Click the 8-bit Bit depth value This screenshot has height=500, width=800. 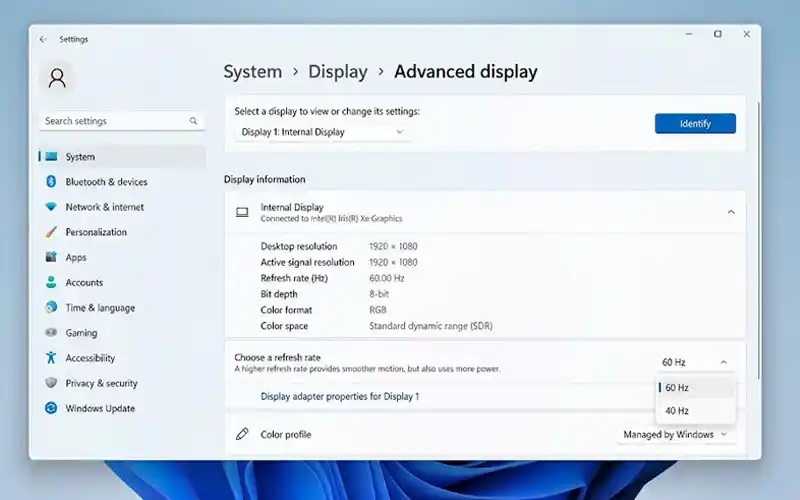(379, 294)
